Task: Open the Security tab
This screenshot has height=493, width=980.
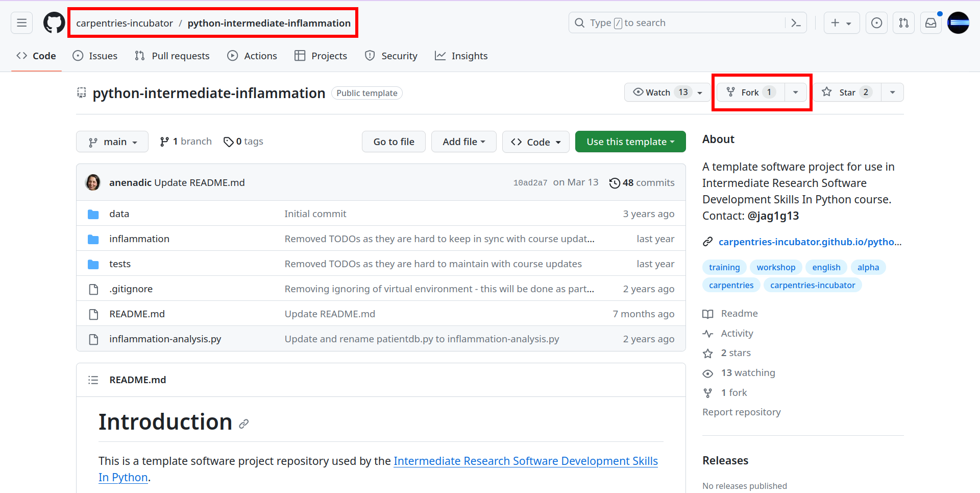Action: pos(391,56)
